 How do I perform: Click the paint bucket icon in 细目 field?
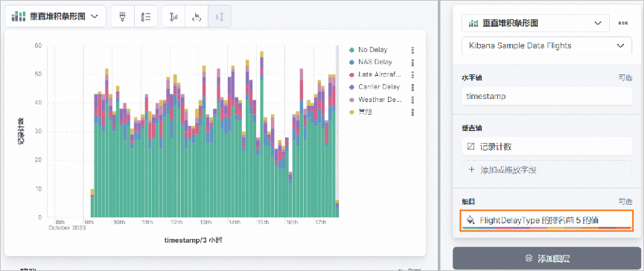pos(471,220)
